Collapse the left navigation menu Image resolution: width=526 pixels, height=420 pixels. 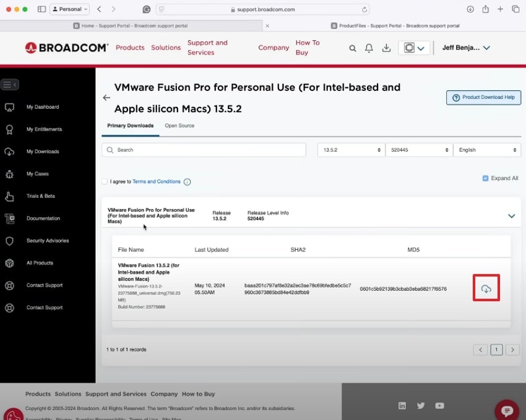(10, 85)
